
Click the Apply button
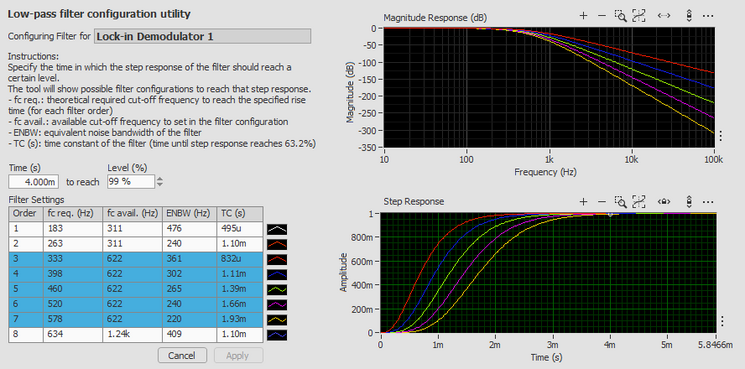[x=238, y=355]
